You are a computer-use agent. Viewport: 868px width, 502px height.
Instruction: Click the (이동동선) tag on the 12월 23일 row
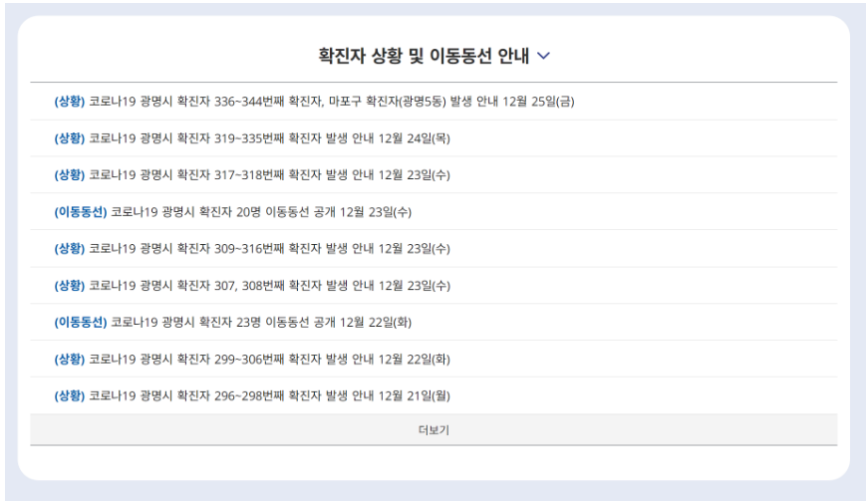coord(81,212)
